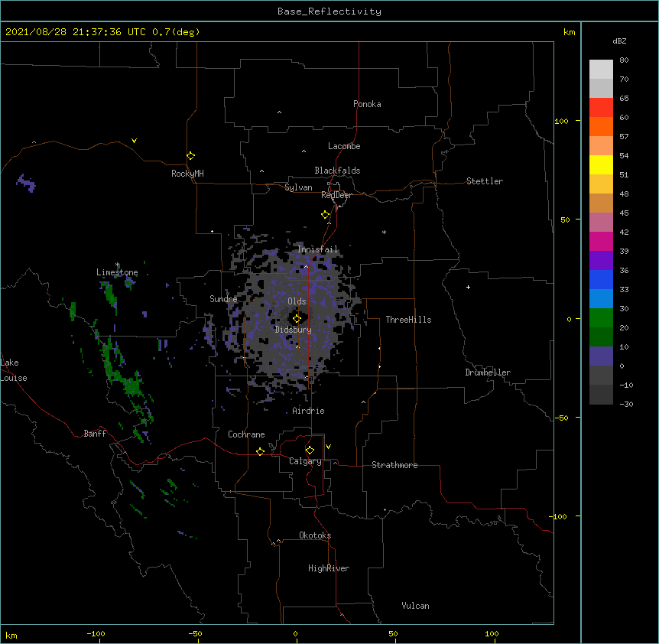
Task: Select the red 65 dBZ color swatch
Action: [x=601, y=108]
